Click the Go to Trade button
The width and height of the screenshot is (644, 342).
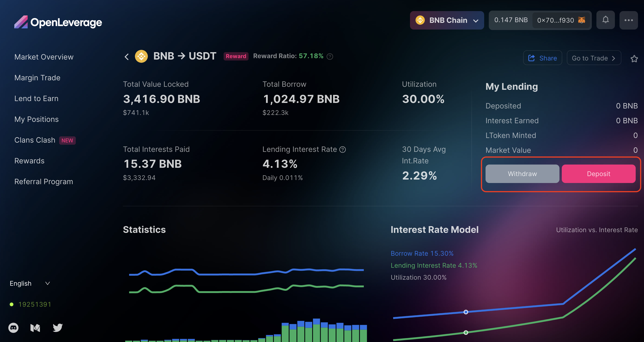[593, 58]
